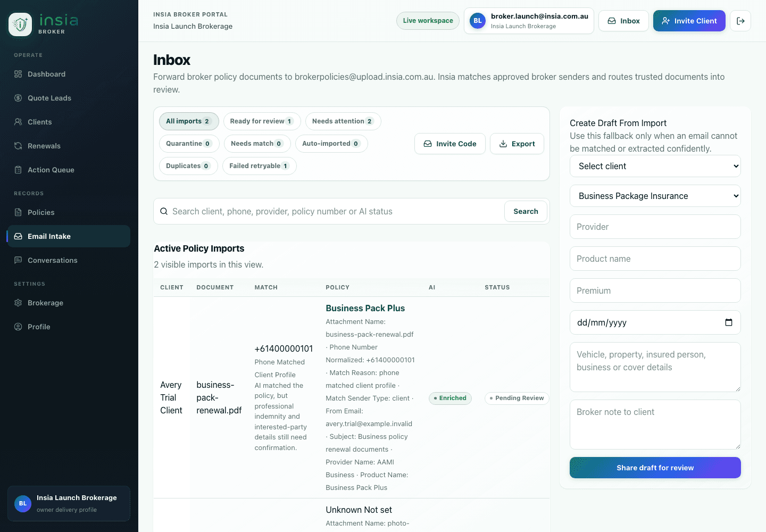Click the Live workspace badge
Screen dimensions: 766x532
tap(428, 21)
